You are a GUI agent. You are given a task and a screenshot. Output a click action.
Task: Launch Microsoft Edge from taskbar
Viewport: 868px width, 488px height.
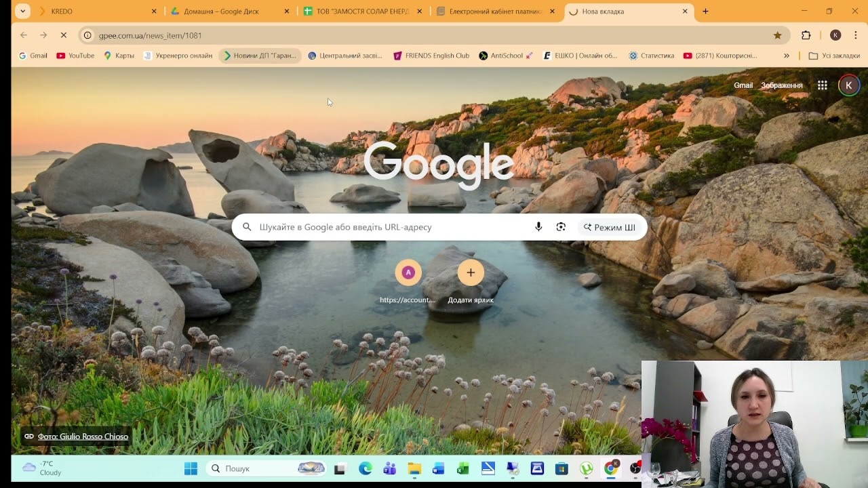366,468
